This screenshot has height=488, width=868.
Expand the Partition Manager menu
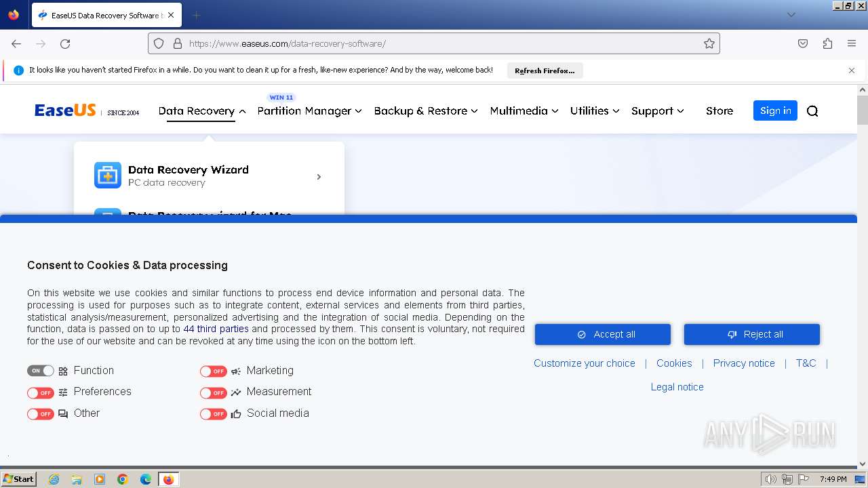pos(310,111)
